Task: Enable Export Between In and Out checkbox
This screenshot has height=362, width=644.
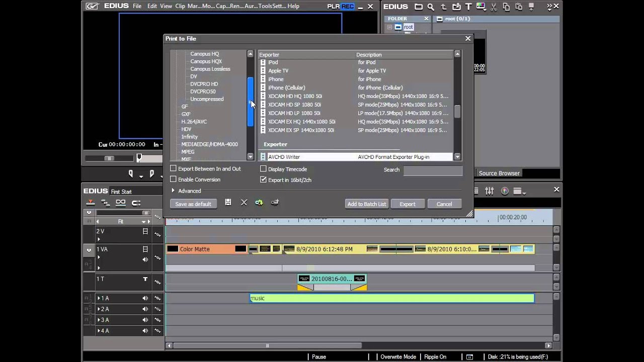Action: (x=174, y=169)
